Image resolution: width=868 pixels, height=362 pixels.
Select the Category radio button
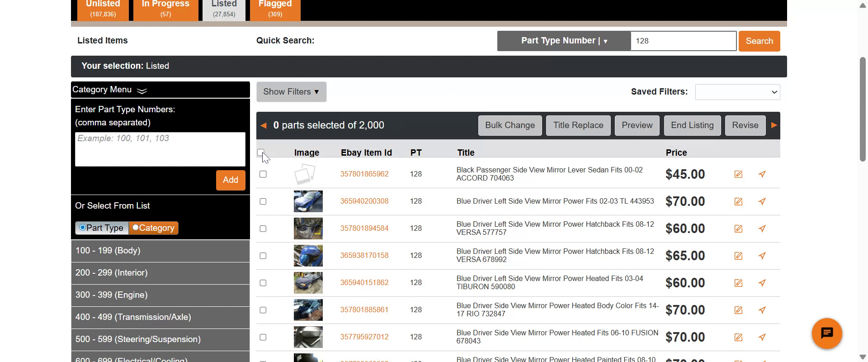[135, 227]
